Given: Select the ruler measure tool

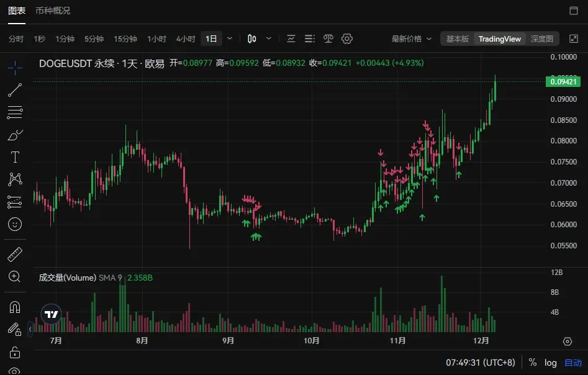Looking at the screenshot, I should tap(15, 255).
